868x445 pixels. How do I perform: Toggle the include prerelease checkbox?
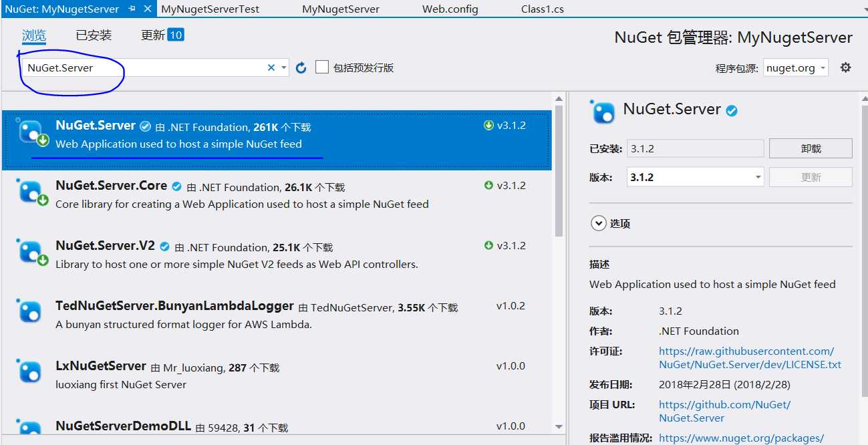(322, 67)
